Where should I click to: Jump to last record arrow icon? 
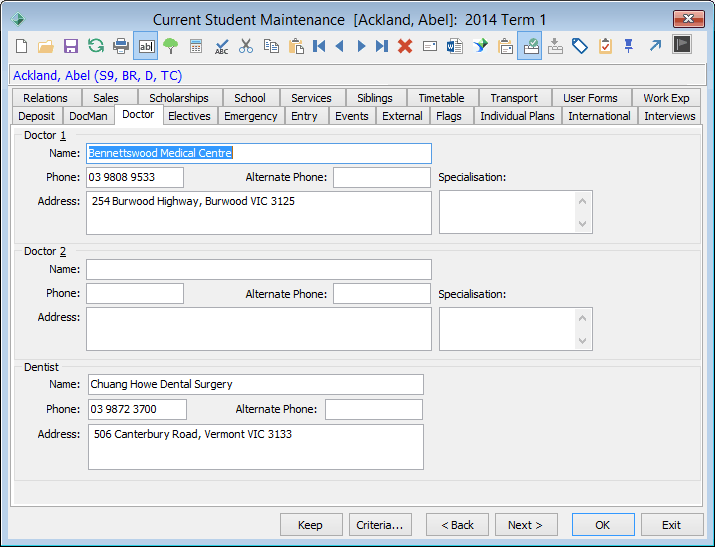(382, 46)
